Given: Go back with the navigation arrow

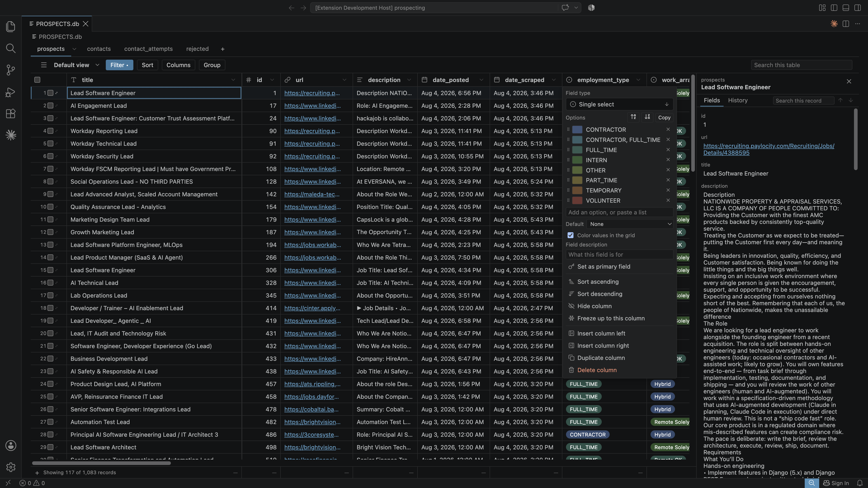Looking at the screenshot, I should pos(291,8).
